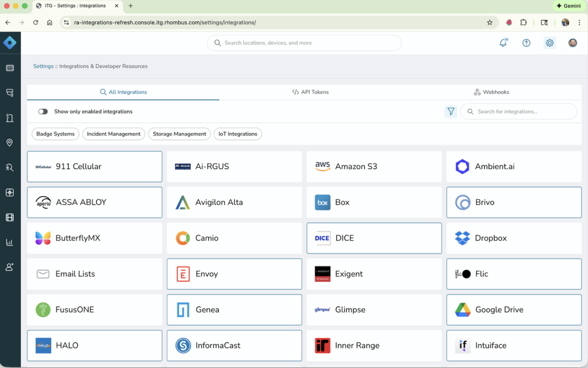The height and width of the screenshot is (368, 588).
Task: Click the notifications bell icon
Action: click(x=503, y=43)
